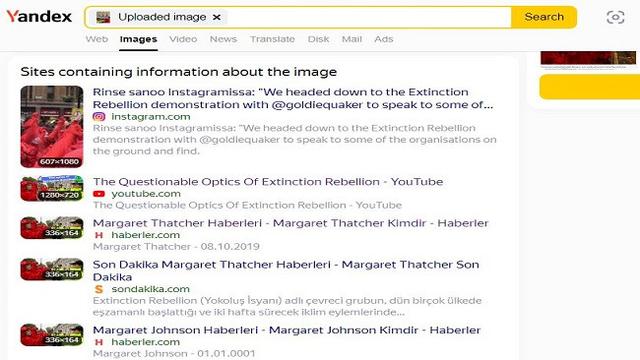This screenshot has height=360, width=640.
Task: Open the 1280×720 YouTube result thumbnail
Action: (52, 189)
